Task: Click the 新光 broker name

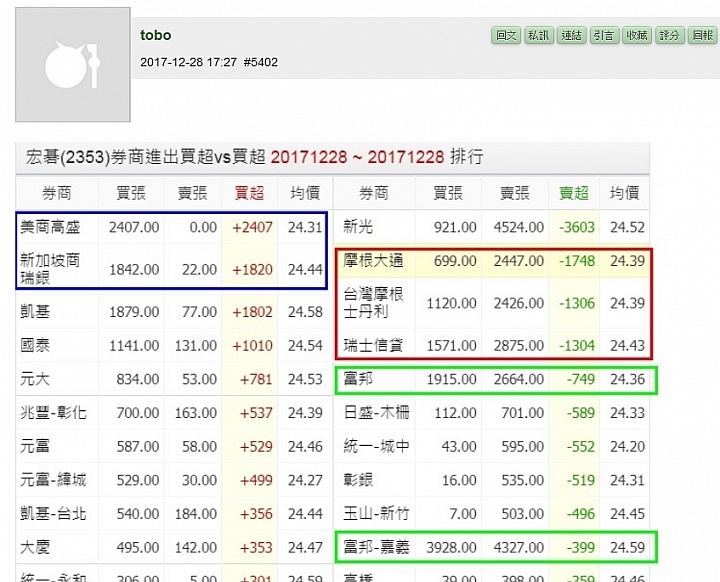Action: point(358,226)
